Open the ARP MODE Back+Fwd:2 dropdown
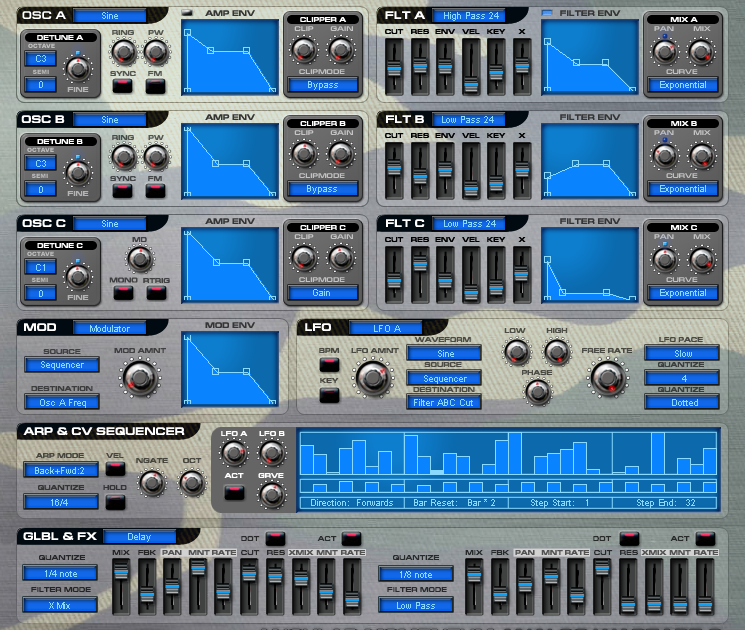Image resolution: width=745 pixels, height=630 pixels. tap(61, 470)
